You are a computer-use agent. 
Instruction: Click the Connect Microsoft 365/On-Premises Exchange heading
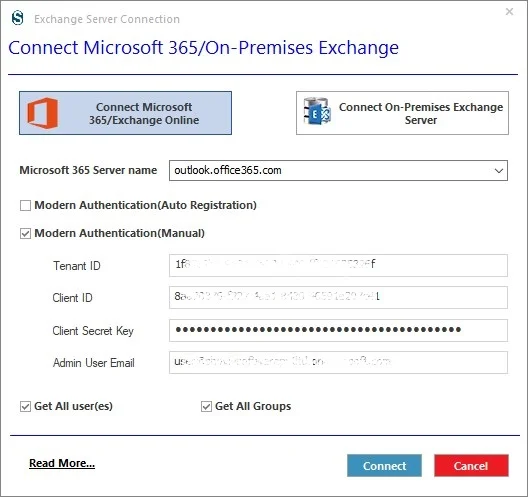(203, 47)
